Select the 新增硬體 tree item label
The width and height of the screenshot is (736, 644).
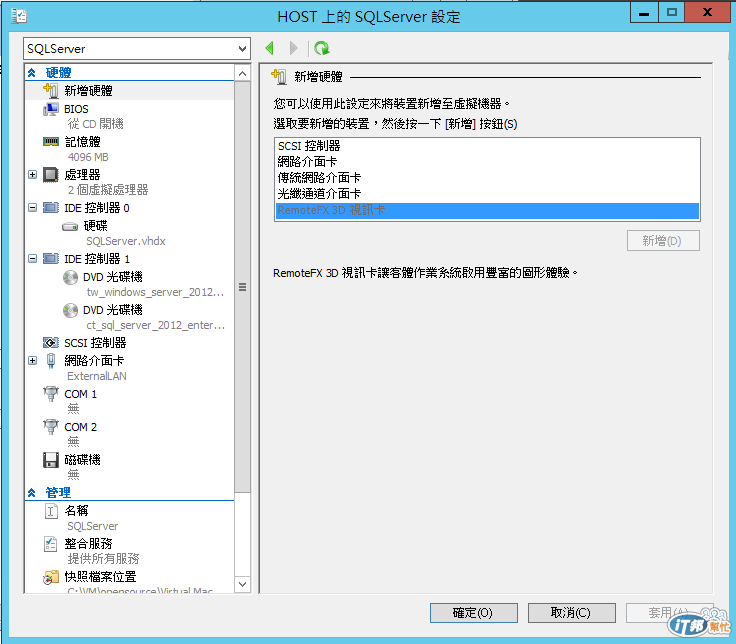click(88, 91)
